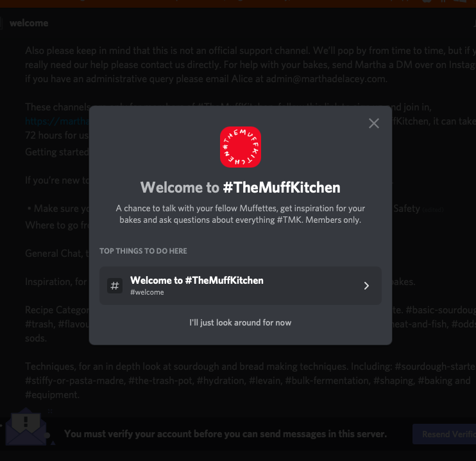Click the hash icon beside Welcome to #TheMuffKitchen
476x461 pixels.
point(115,286)
